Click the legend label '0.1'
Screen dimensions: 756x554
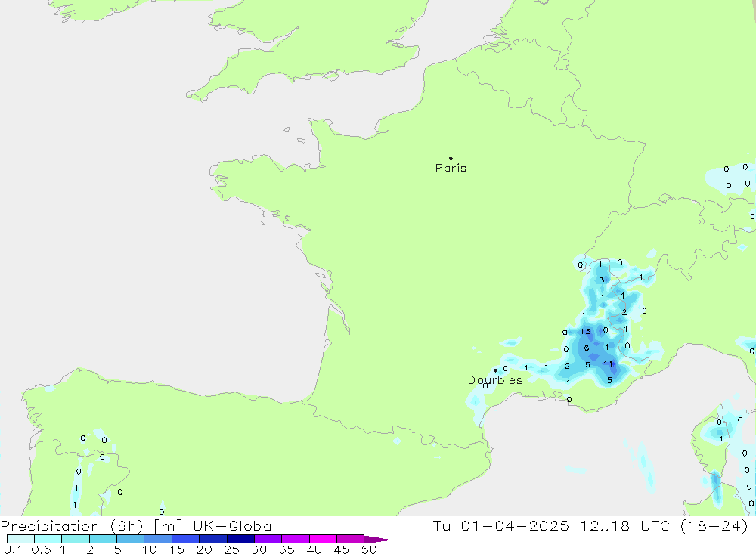click(13, 549)
